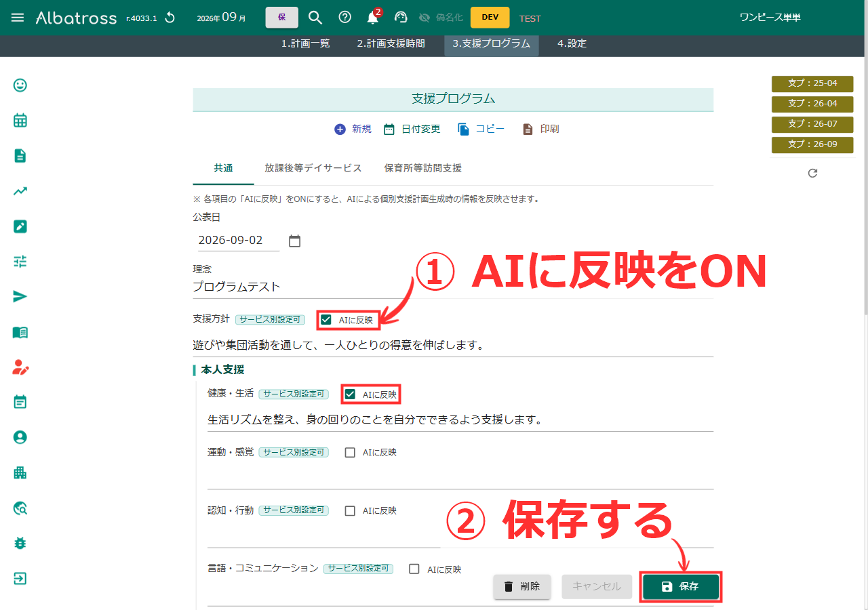Open the account circle icon in the sidebar
The image size is (868, 610).
point(20,438)
